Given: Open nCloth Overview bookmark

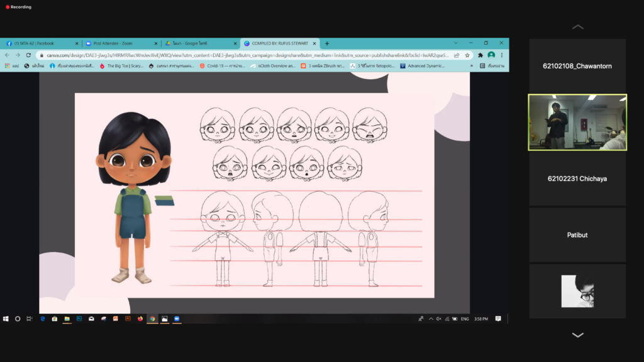Looking at the screenshot, I should pos(273,65).
